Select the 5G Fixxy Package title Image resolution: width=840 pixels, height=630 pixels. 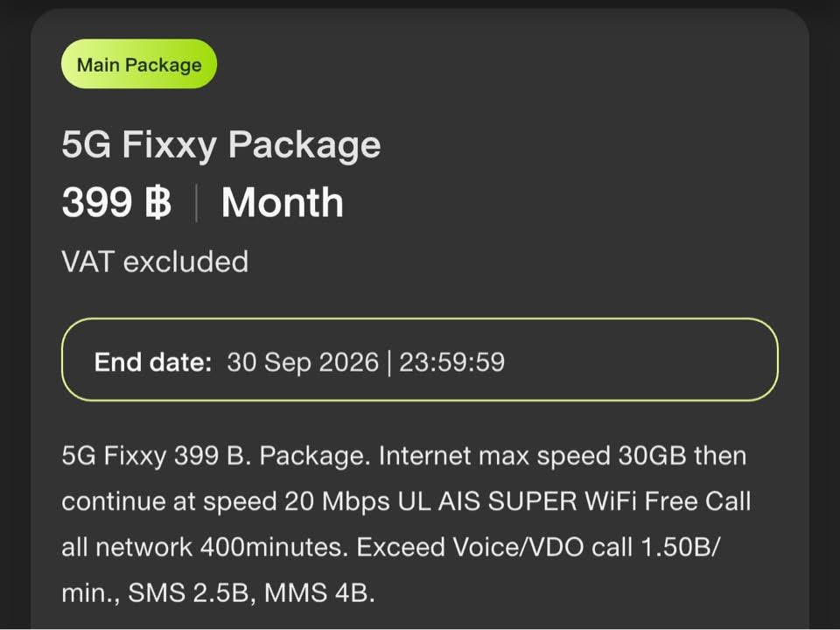pyautogui.click(x=221, y=144)
